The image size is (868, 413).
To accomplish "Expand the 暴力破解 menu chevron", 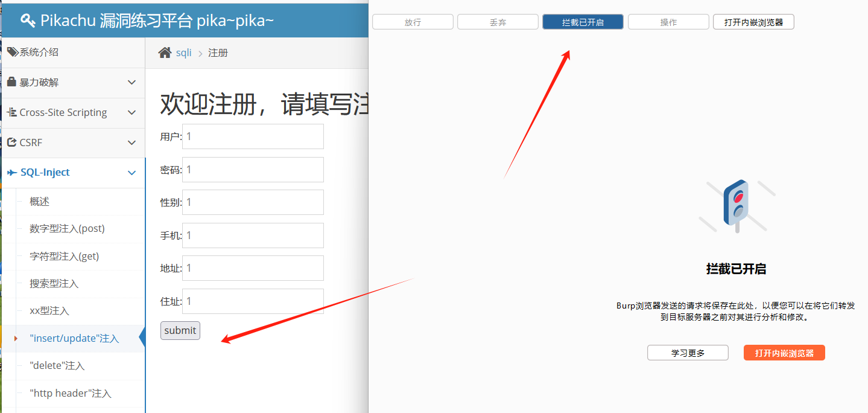I will pyautogui.click(x=132, y=82).
